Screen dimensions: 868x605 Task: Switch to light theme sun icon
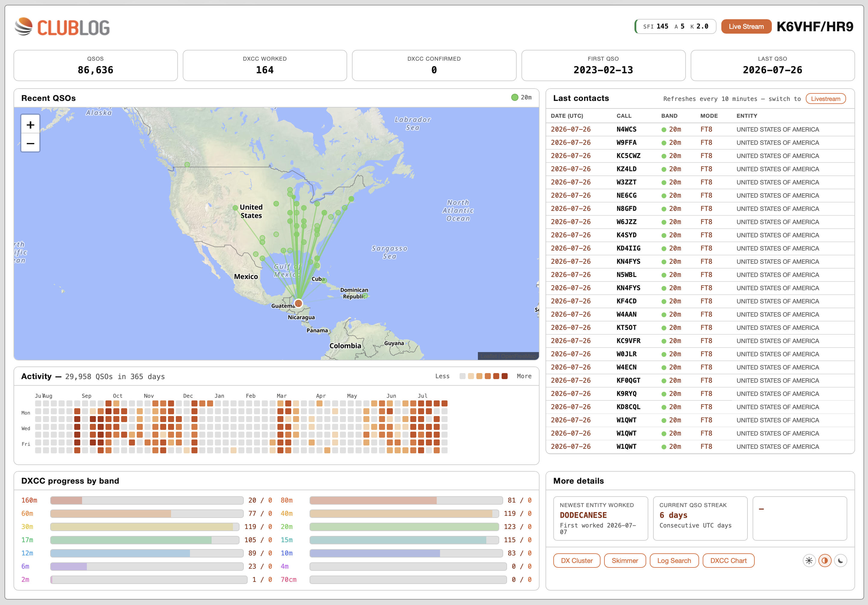click(x=809, y=561)
